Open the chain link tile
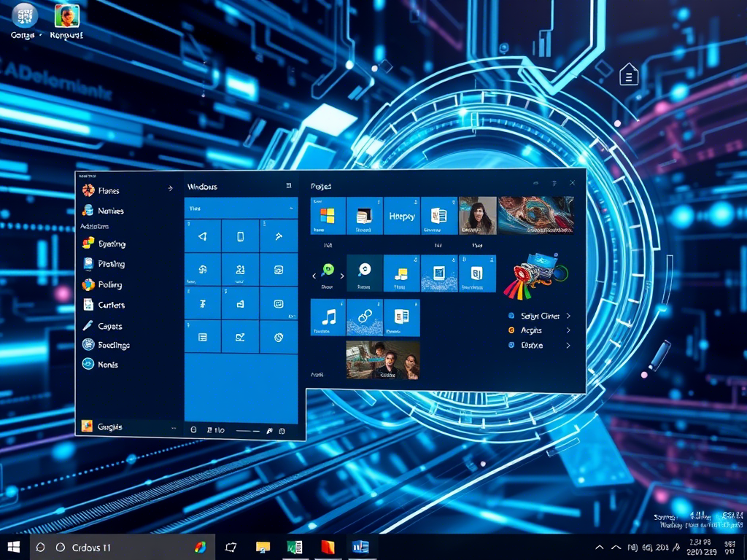Image resolution: width=747 pixels, height=560 pixels. tap(365, 318)
